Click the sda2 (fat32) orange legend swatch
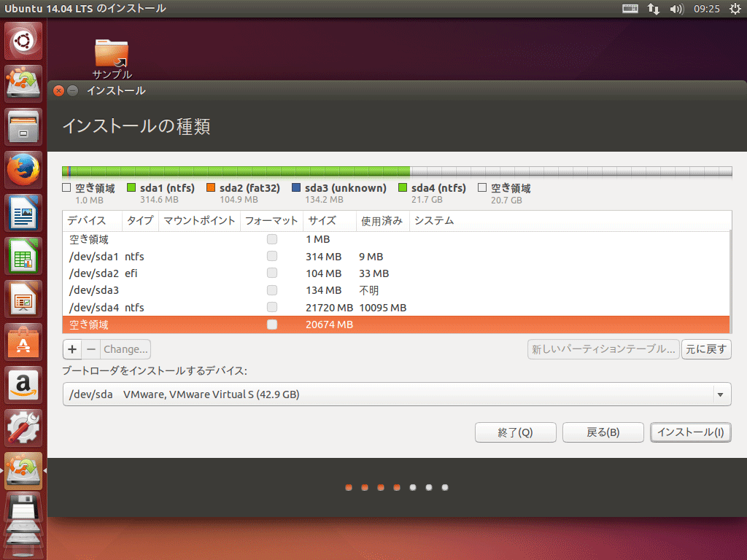 [211, 187]
